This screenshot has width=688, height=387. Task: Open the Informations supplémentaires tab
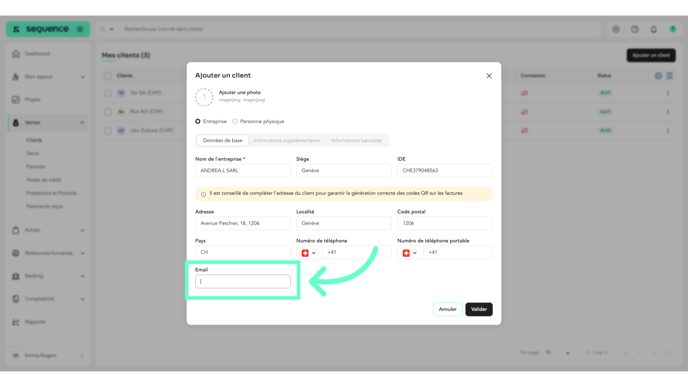[x=287, y=140]
